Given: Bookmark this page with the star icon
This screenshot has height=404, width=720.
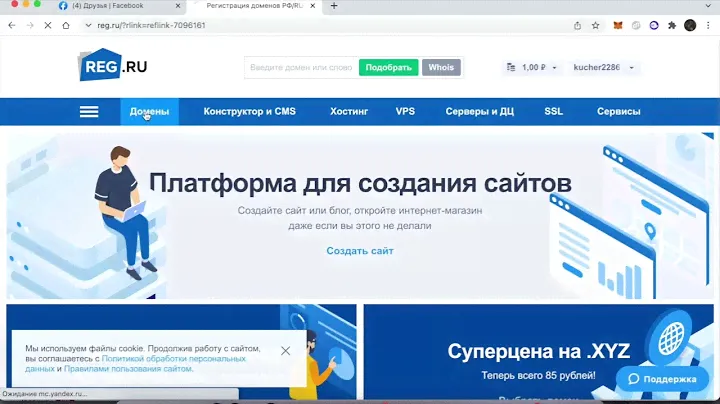Looking at the screenshot, I should tap(596, 25).
